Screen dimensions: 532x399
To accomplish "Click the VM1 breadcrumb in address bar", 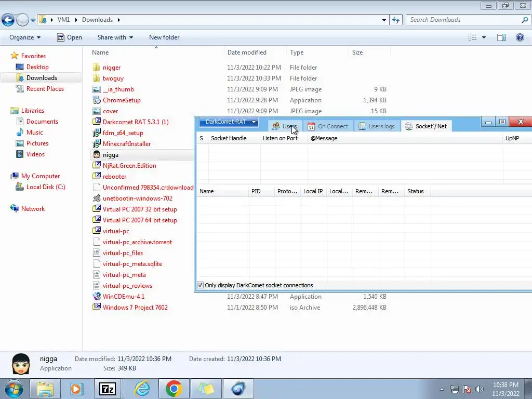I will 63,20.
